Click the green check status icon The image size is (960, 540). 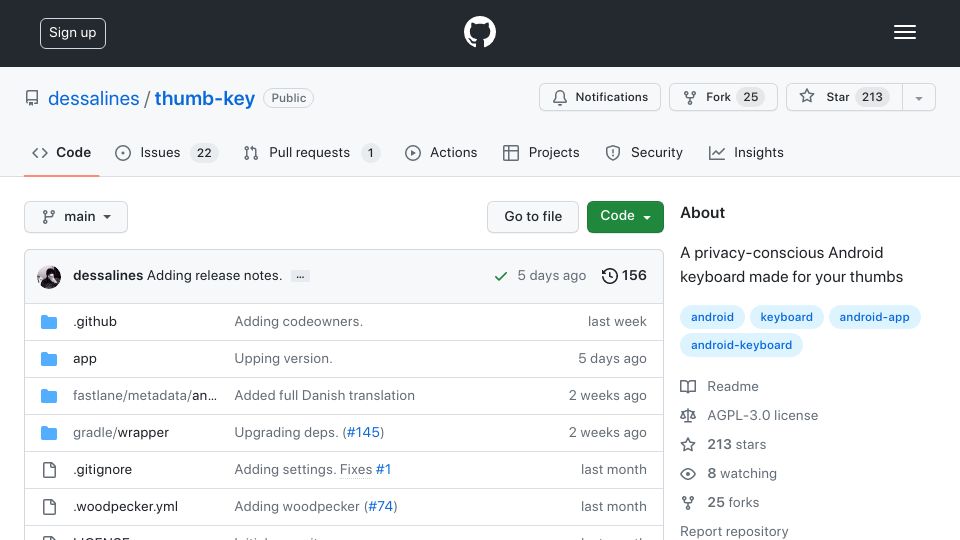coord(501,276)
